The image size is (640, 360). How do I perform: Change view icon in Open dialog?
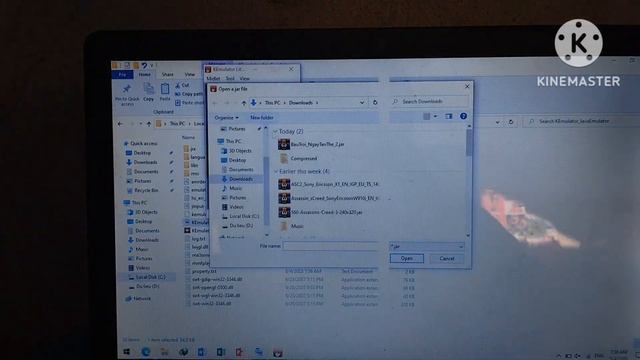pos(427,117)
